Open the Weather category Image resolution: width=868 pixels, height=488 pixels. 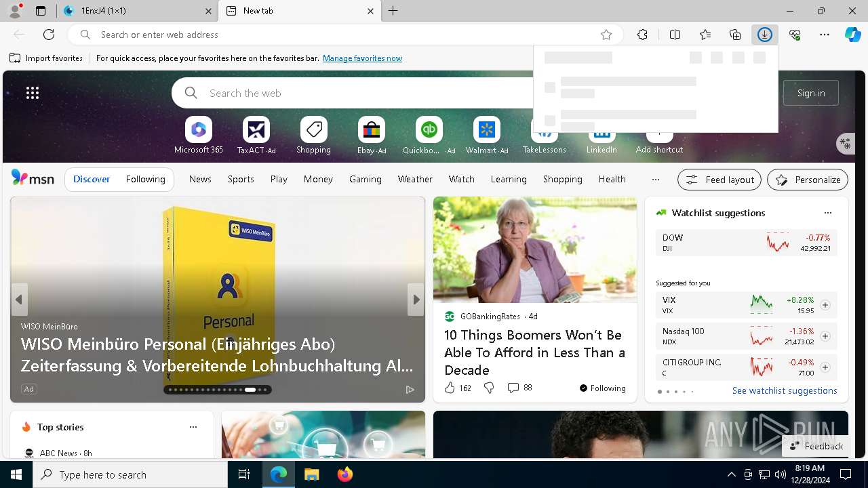pos(415,179)
